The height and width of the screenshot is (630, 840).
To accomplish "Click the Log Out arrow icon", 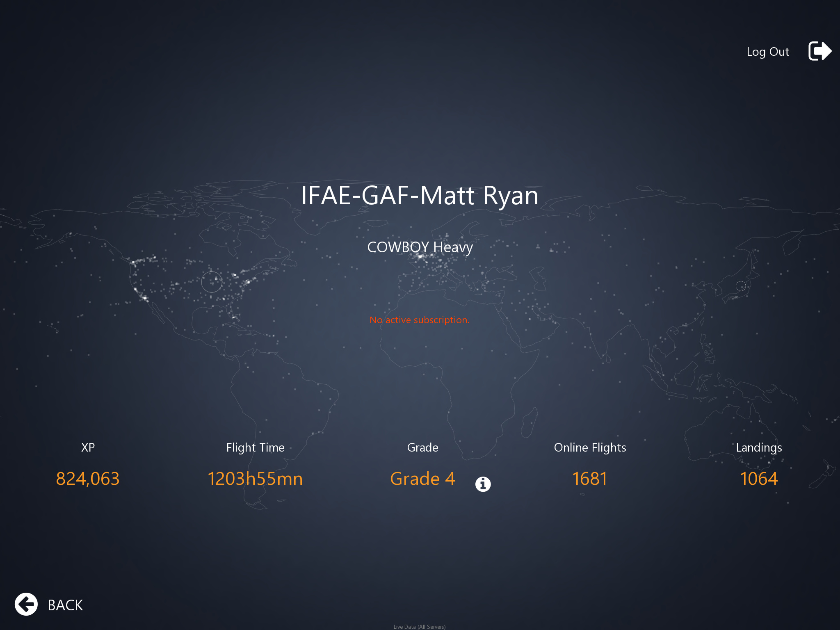I will 819,51.
